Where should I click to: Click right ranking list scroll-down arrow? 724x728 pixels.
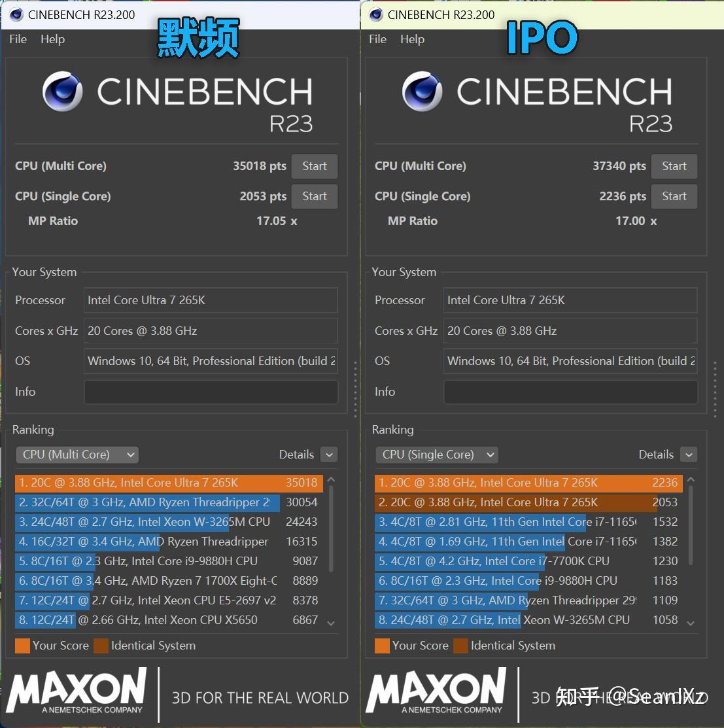(x=691, y=623)
